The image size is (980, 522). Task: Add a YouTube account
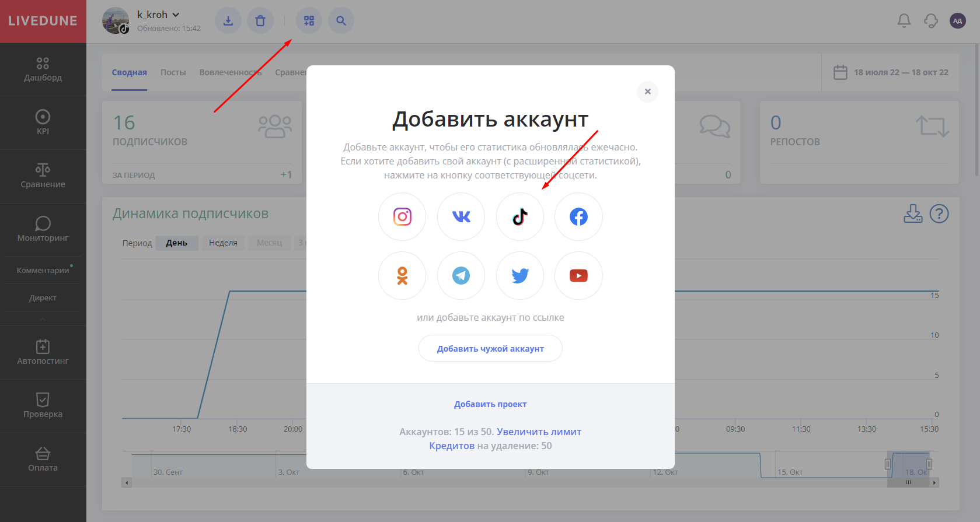[578, 275]
